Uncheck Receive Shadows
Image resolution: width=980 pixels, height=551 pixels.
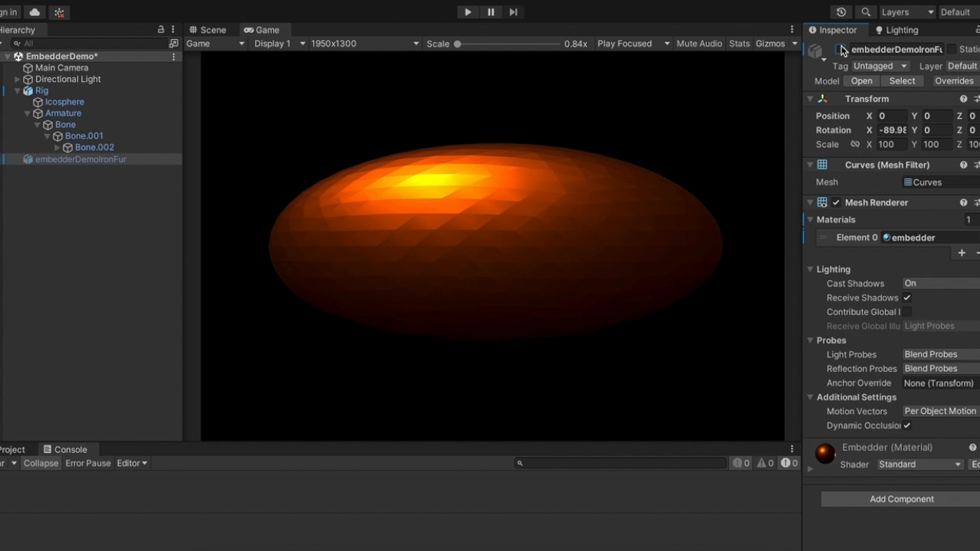[907, 298]
